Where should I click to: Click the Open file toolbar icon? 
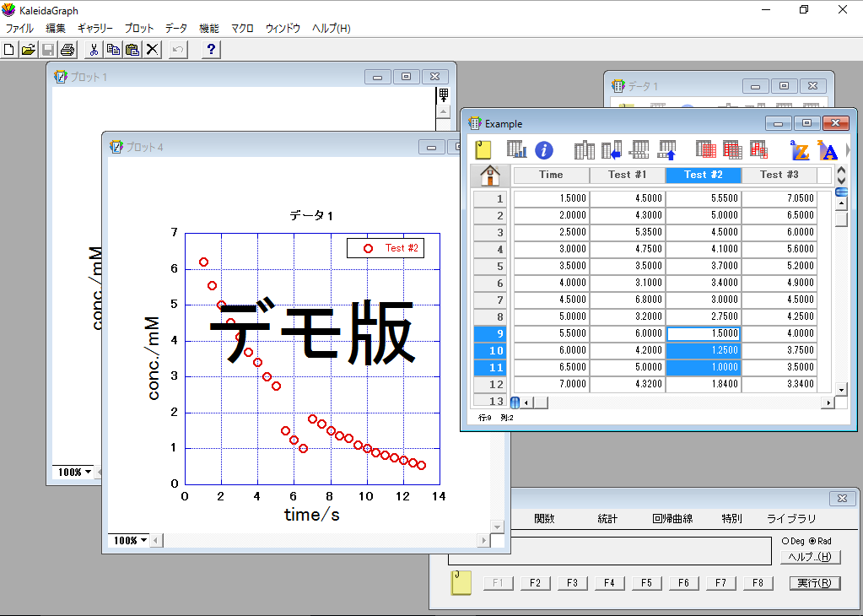click(28, 50)
